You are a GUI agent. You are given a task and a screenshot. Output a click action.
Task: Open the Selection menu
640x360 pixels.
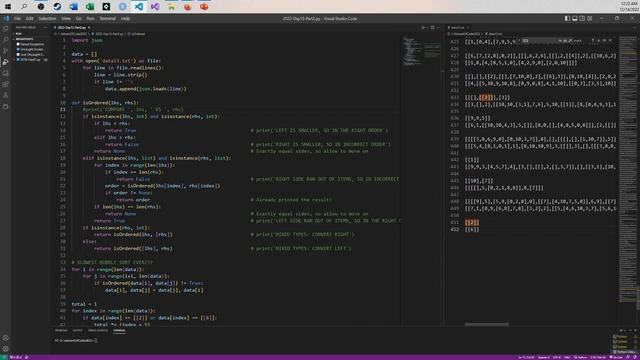(47, 18)
